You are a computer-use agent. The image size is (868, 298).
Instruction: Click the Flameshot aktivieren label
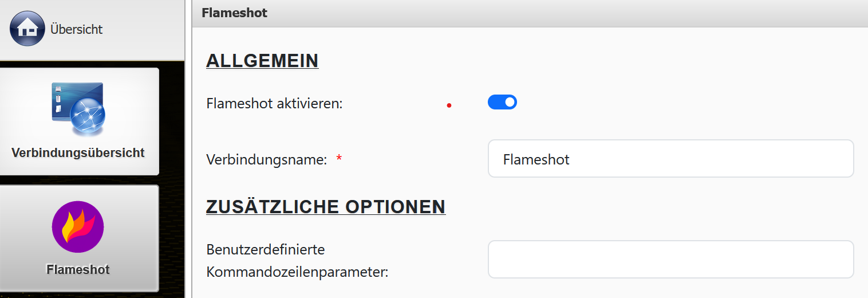274,104
